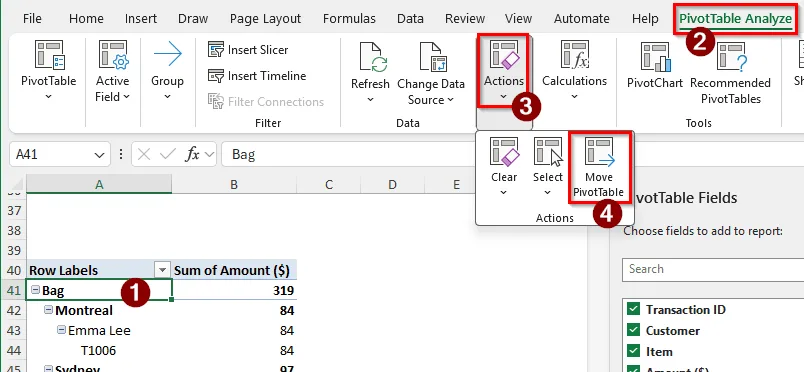The height and width of the screenshot is (372, 804).
Task: Switch to the Home tab
Action: coord(86,19)
